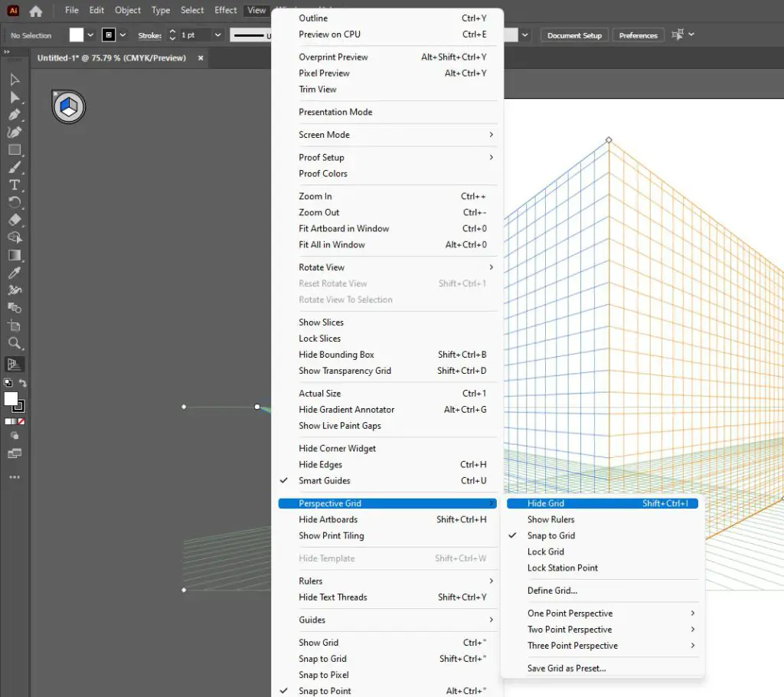Disable Snap to Grid in Perspective Grid submenu

coord(552,535)
